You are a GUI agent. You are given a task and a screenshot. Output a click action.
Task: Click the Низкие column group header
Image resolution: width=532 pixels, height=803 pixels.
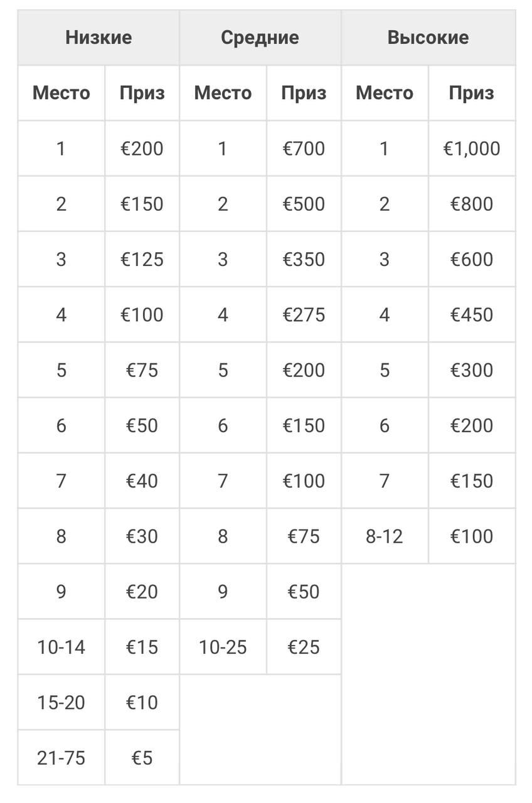[x=98, y=38]
